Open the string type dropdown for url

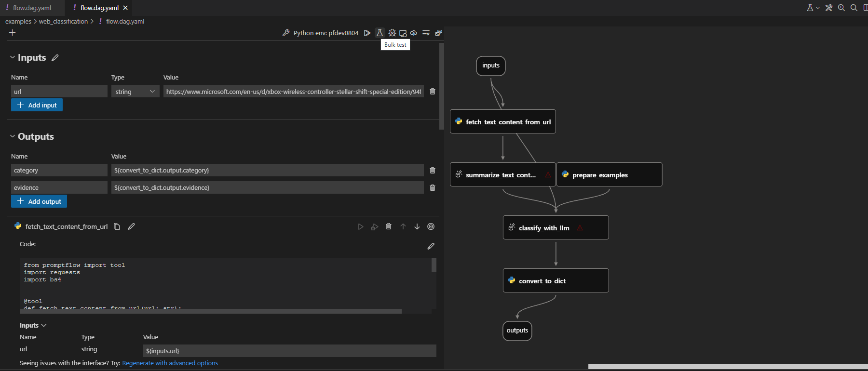136,92
